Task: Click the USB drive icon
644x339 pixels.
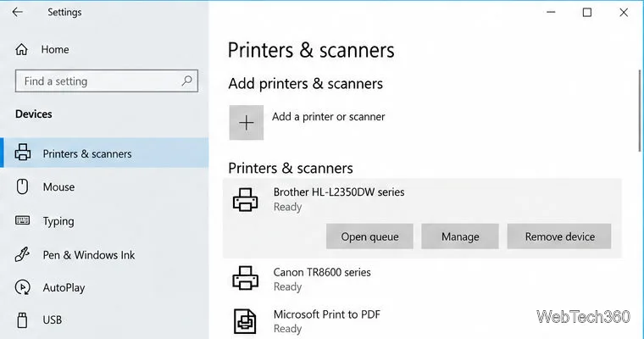Action: (x=23, y=320)
